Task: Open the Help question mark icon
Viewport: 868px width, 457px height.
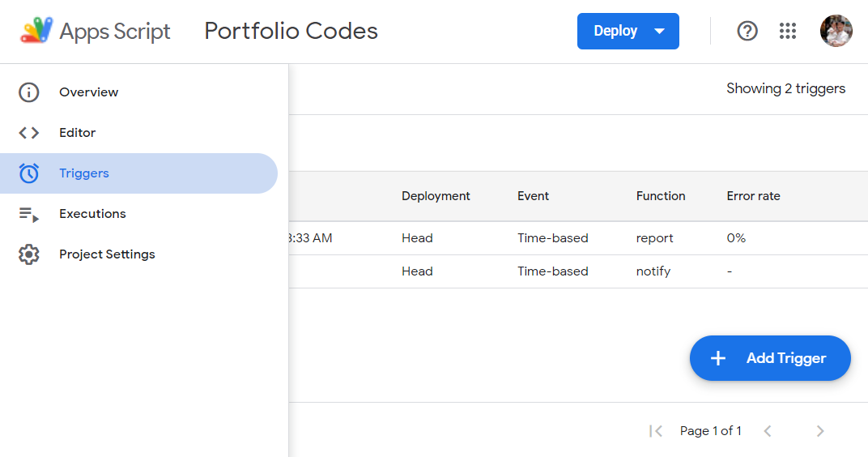Action: (x=747, y=31)
